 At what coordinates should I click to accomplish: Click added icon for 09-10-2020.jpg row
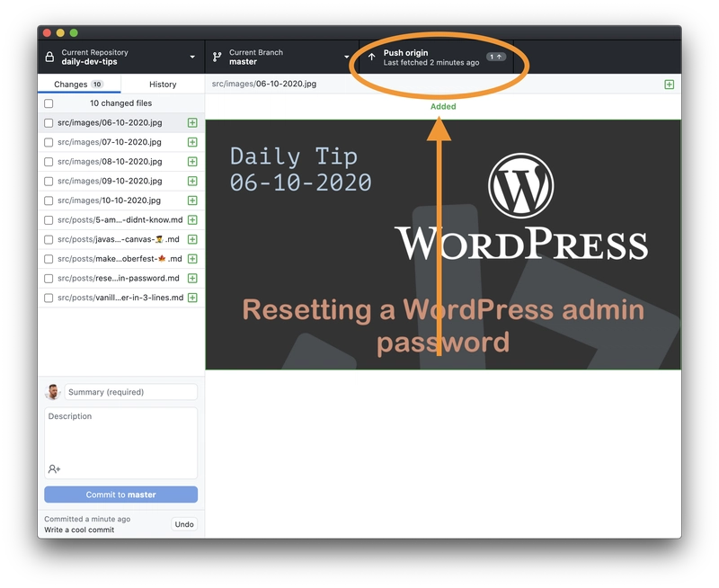coord(192,182)
